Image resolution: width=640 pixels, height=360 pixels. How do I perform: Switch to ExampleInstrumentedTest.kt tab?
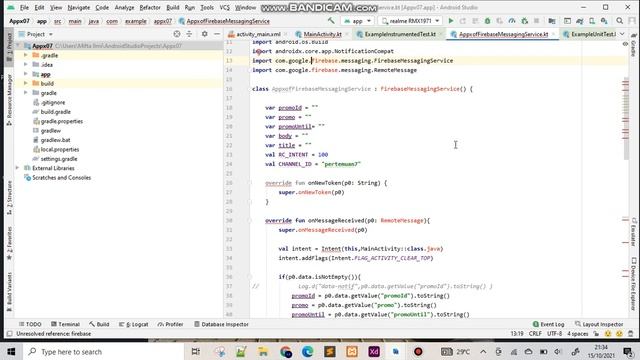click(x=400, y=34)
